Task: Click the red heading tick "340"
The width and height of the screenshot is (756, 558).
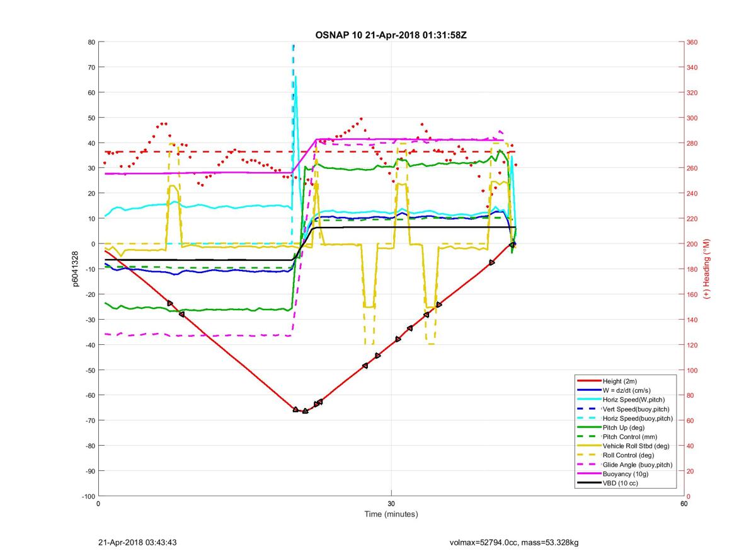Action: (x=692, y=67)
